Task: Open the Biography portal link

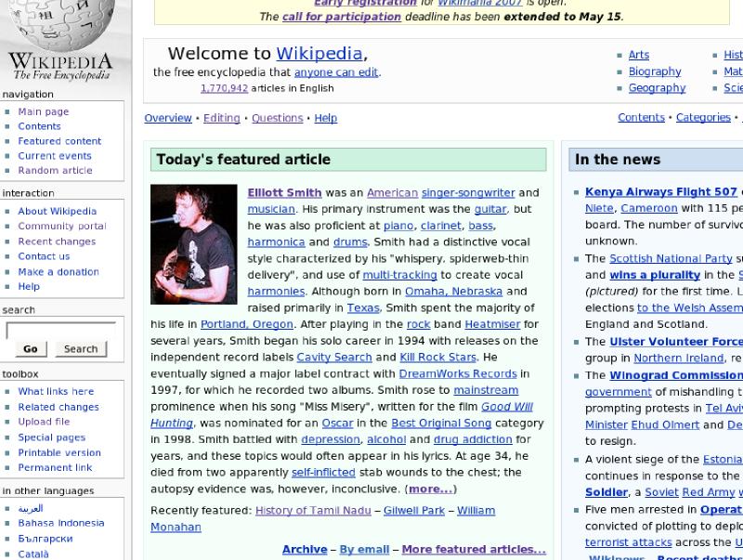Action: 655,72
